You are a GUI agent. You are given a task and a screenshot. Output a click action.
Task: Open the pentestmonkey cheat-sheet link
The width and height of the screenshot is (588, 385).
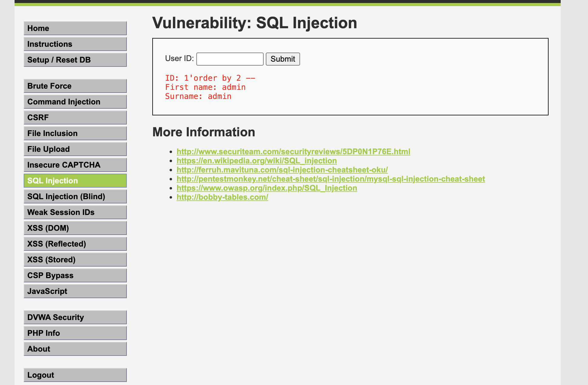pyautogui.click(x=330, y=179)
